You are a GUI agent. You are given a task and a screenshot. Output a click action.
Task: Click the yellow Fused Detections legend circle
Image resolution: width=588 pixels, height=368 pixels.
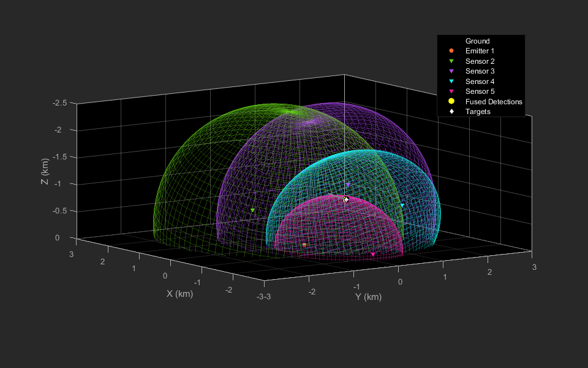[451, 102]
